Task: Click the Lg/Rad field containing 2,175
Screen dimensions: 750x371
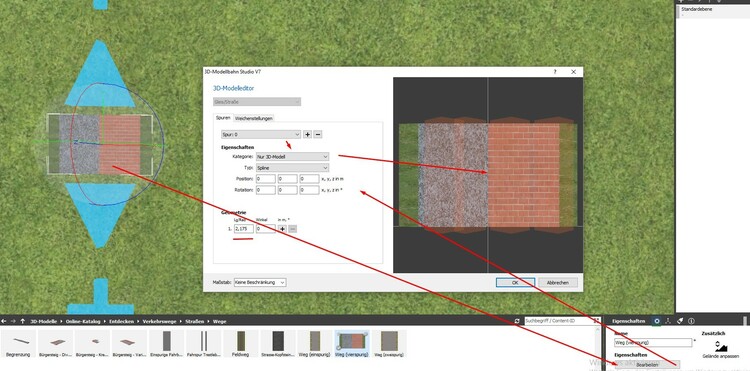Action: click(244, 229)
